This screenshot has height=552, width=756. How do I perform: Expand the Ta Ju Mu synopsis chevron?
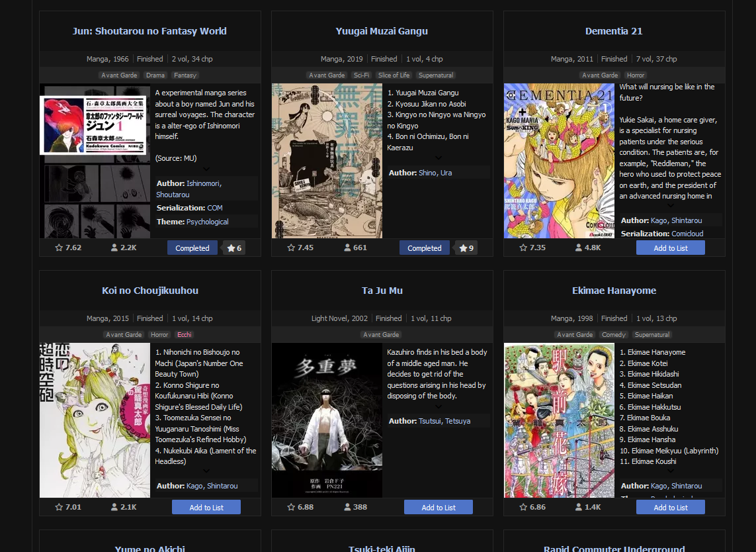click(x=439, y=406)
